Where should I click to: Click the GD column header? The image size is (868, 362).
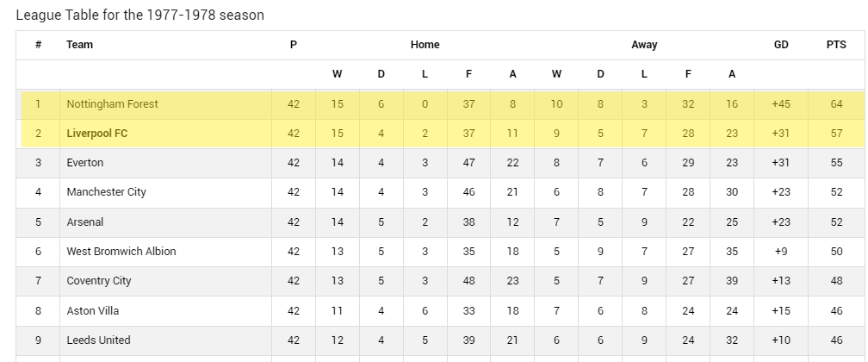pyautogui.click(x=781, y=45)
